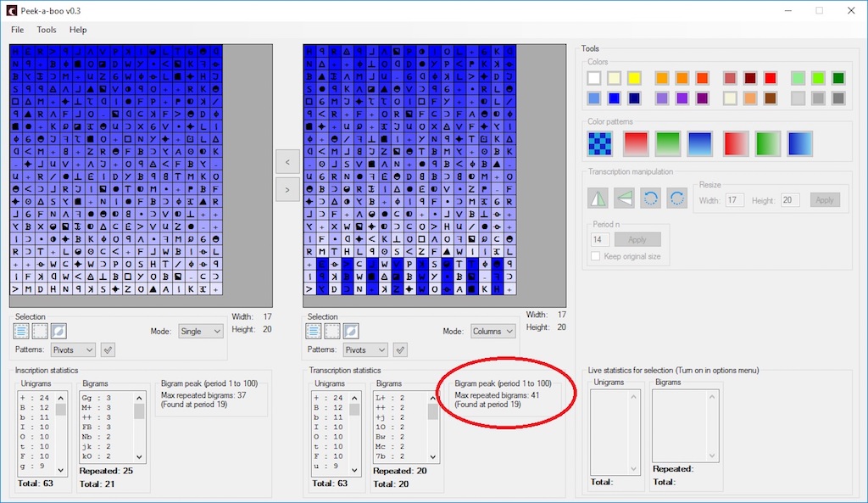Pick the dark purple color swatch
This screenshot has height=503, width=868.
[x=703, y=98]
